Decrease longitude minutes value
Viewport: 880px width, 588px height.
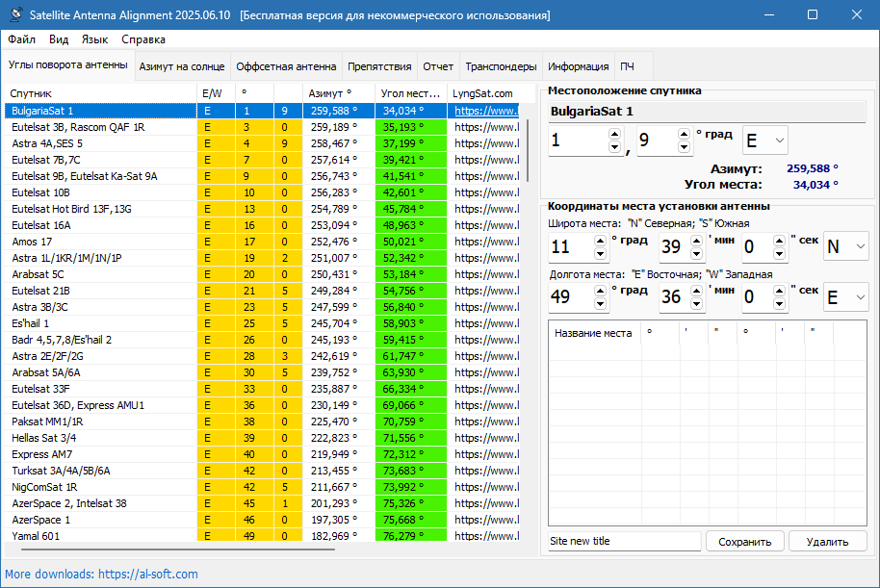[x=696, y=304]
